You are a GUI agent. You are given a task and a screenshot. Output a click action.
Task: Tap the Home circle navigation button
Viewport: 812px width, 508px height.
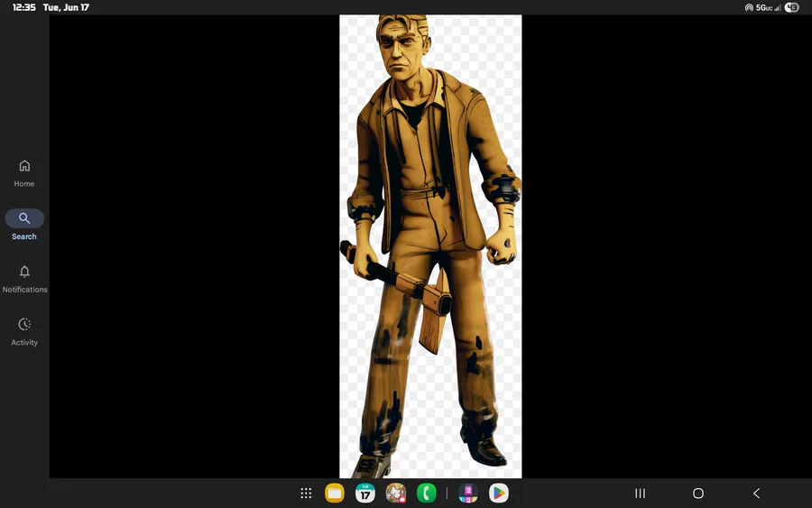coord(698,494)
